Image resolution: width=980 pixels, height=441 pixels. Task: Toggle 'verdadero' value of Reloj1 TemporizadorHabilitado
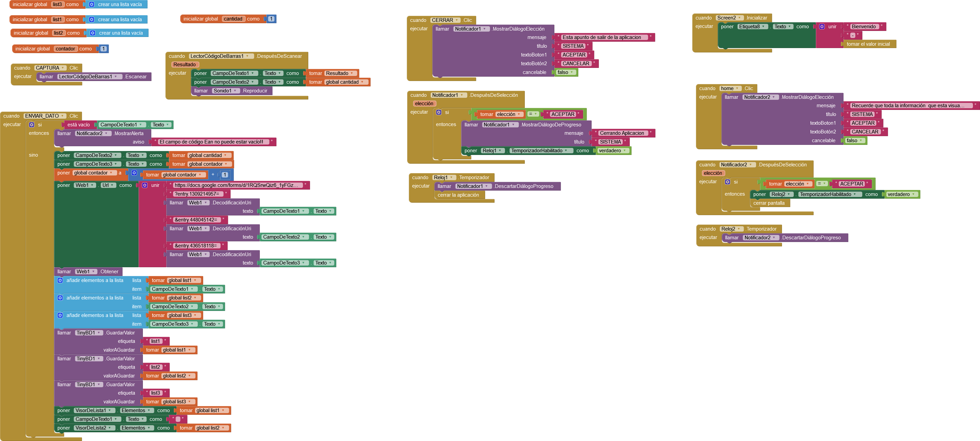[612, 151]
